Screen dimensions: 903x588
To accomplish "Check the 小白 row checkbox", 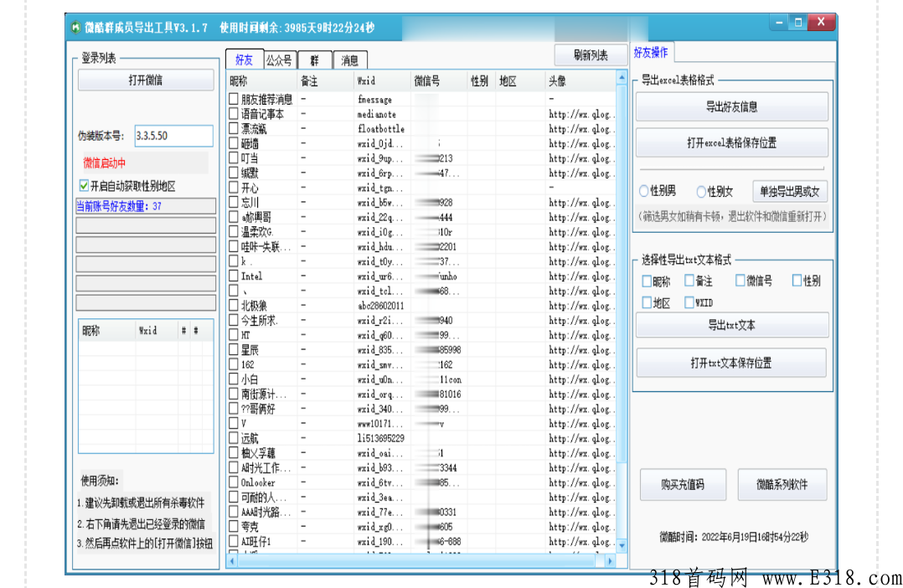I will (233, 379).
